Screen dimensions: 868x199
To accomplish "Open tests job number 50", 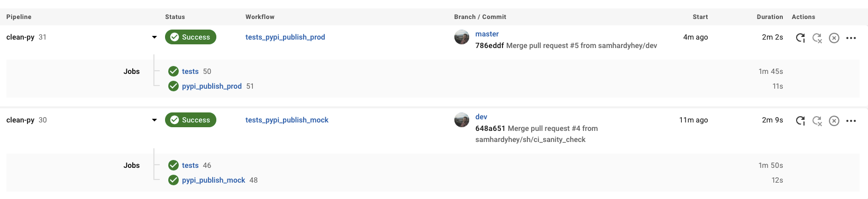I will [x=190, y=71].
